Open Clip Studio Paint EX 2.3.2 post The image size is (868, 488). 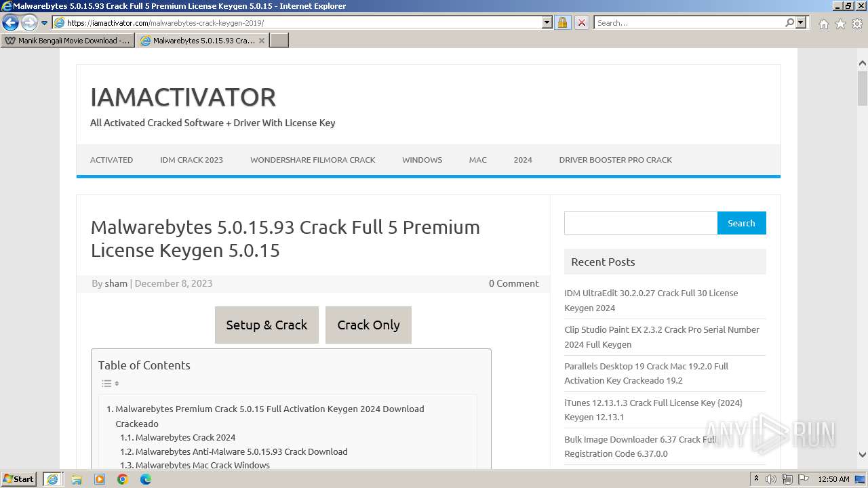(x=662, y=337)
